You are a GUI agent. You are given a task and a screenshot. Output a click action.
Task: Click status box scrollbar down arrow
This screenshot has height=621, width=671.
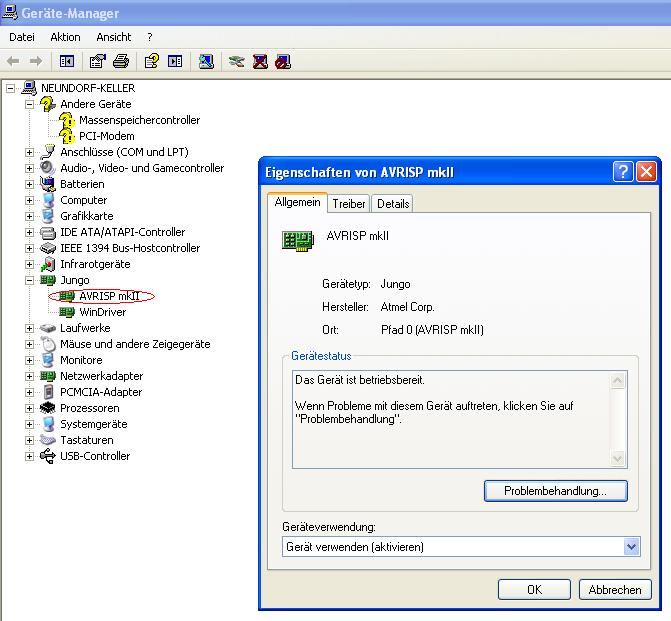tap(618, 458)
